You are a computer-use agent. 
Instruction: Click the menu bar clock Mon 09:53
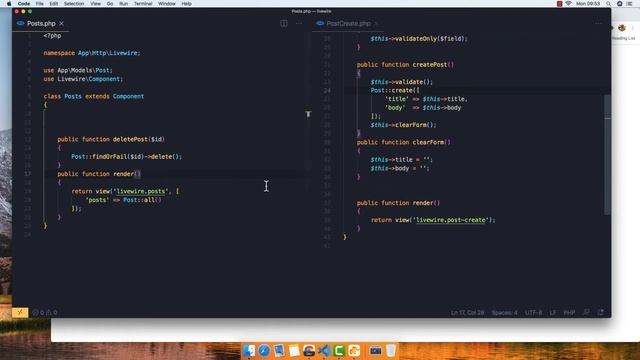click(x=588, y=4)
